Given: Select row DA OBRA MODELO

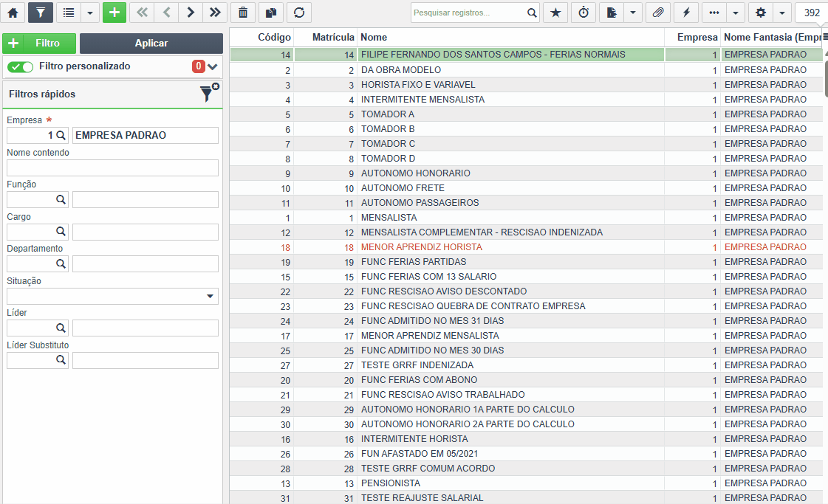Looking at the screenshot, I should click(526, 69).
